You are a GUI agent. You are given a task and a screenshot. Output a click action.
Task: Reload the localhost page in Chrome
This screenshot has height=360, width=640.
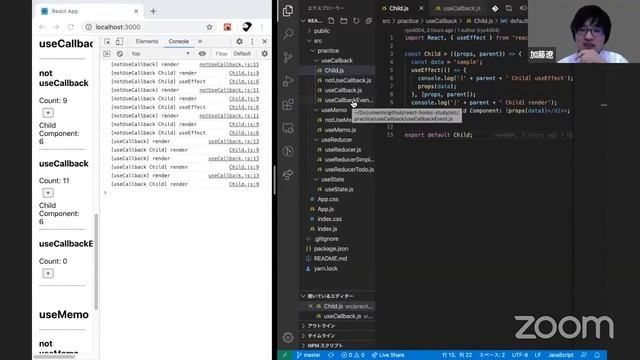[x=71, y=27]
